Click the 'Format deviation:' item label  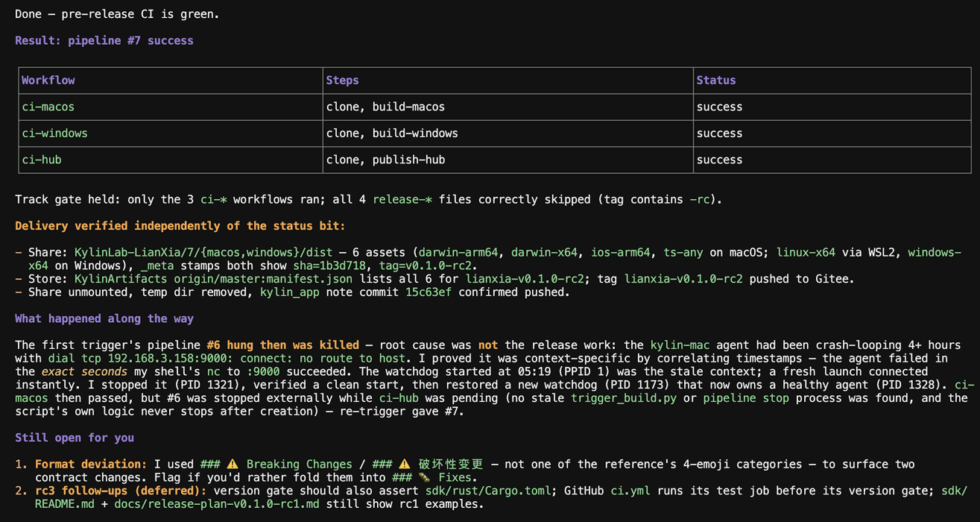click(x=91, y=465)
